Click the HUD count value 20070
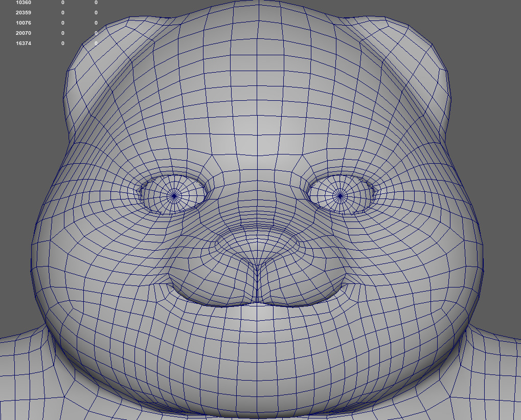Screen dimensions: 521x420 [x=24, y=33]
